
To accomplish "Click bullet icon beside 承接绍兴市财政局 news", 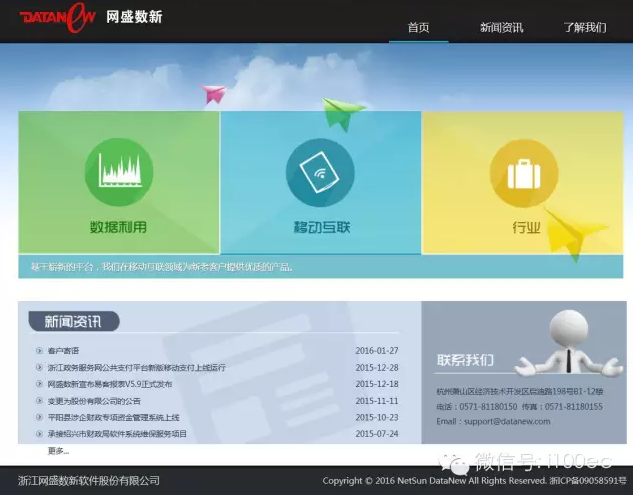I will [x=39, y=434].
